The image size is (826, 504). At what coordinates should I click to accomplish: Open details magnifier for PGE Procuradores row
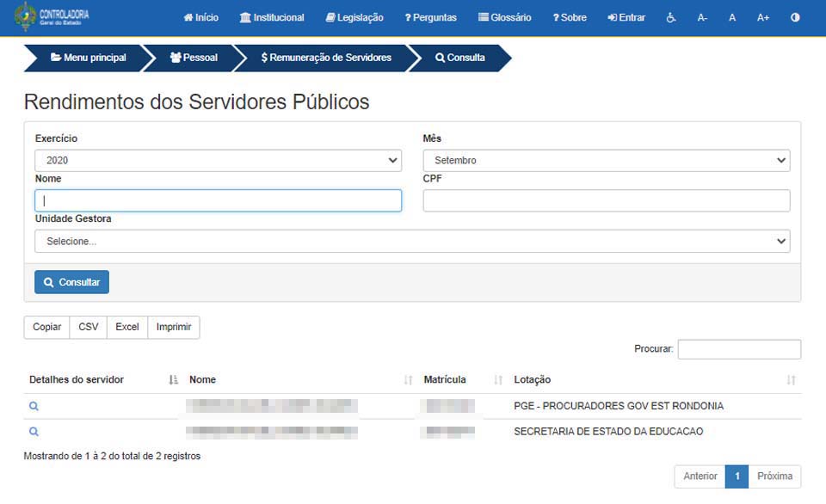34,406
